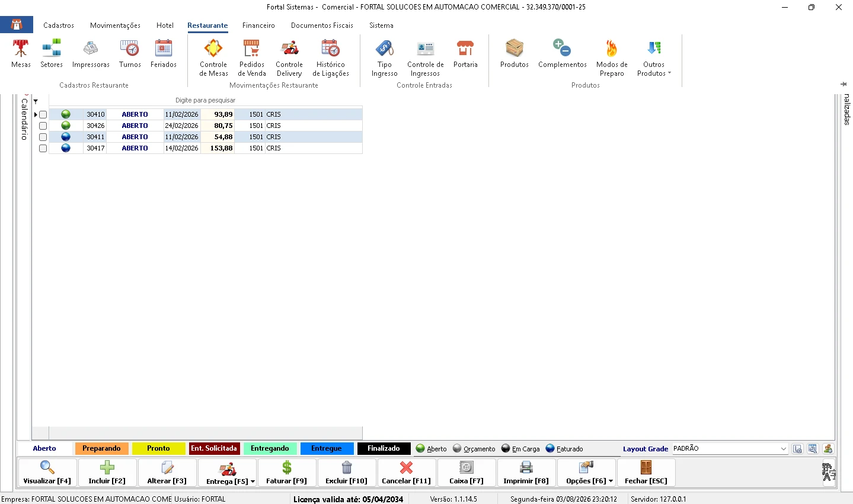Select the value 153,88 in the grid
This screenshot has width=853, height=504.
(218, 148)
